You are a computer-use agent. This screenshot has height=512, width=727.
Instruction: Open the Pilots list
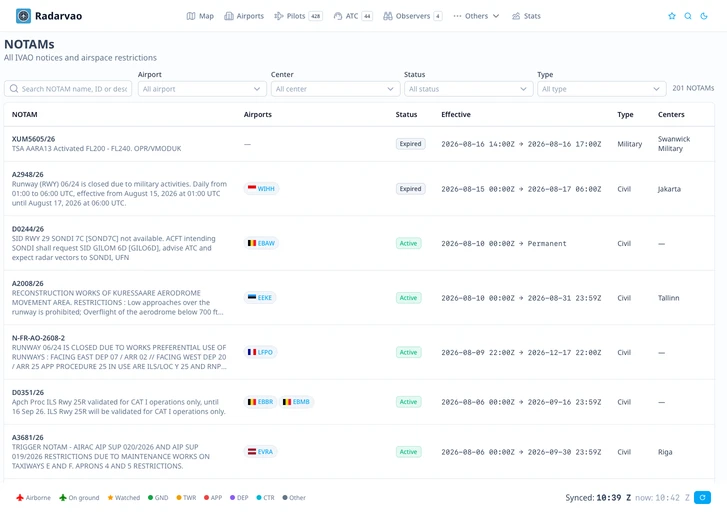coord(298,16)
